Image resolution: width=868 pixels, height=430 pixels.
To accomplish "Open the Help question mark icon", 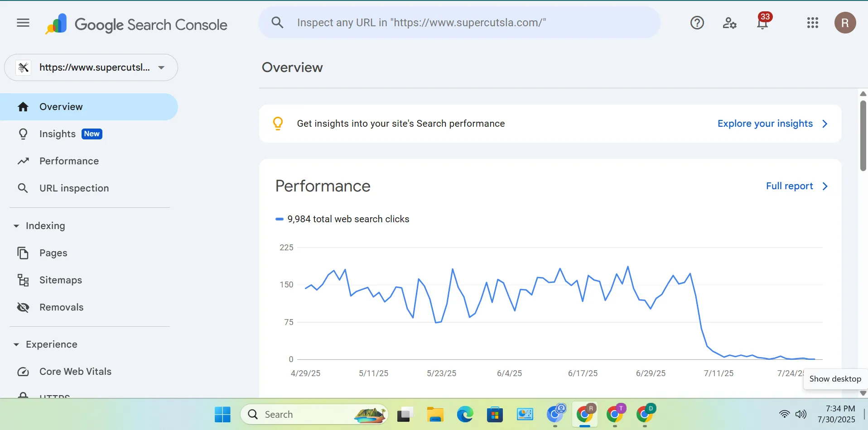I will [697, 23].
